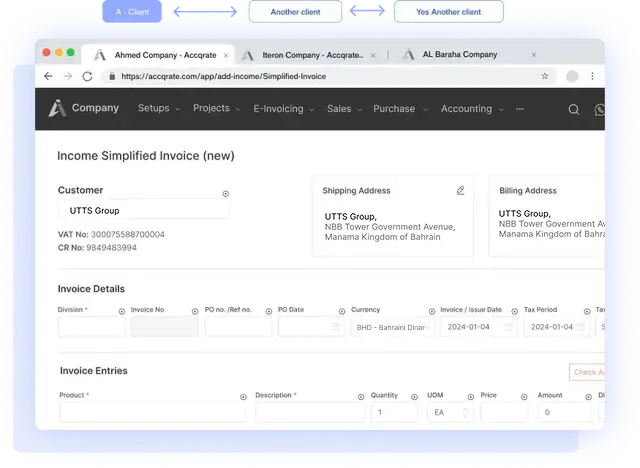Click the Quantity field showing 1
This screenshot has width=640, height=468.
click(x=394, y=412)
